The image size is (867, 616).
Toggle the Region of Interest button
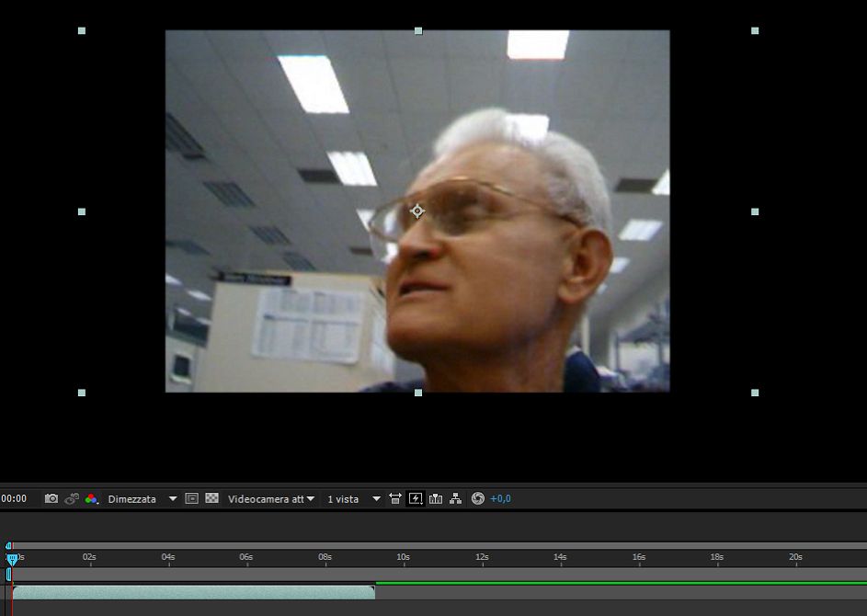191,498
